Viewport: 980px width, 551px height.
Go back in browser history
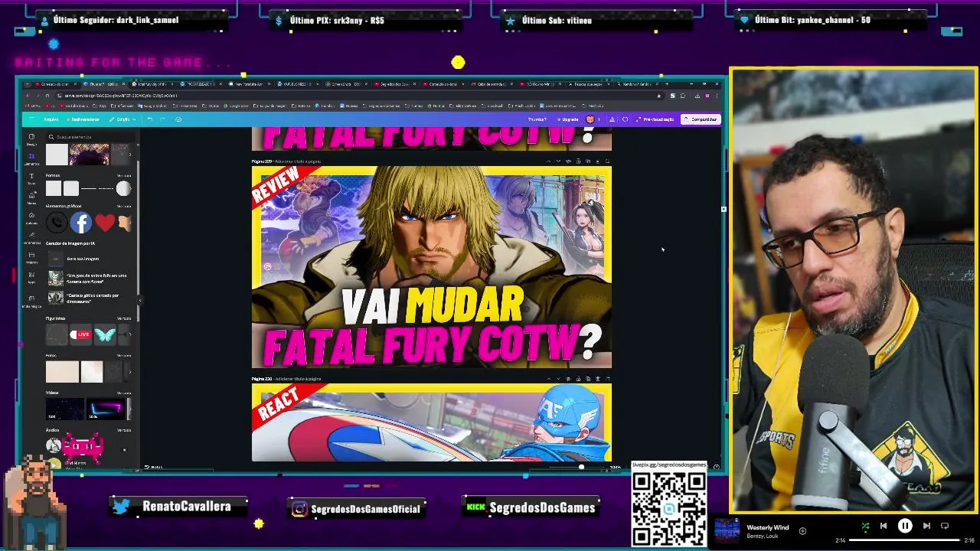[28, 96]
